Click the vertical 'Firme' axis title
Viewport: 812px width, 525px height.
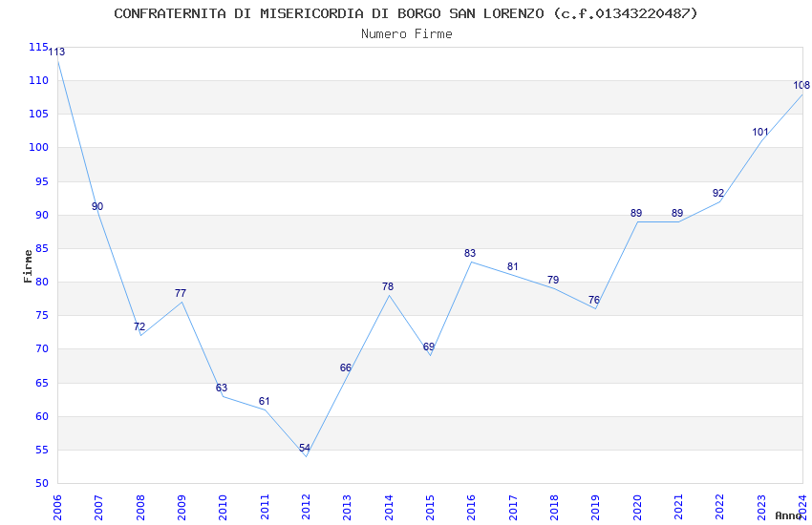click(x=28, y=266)
